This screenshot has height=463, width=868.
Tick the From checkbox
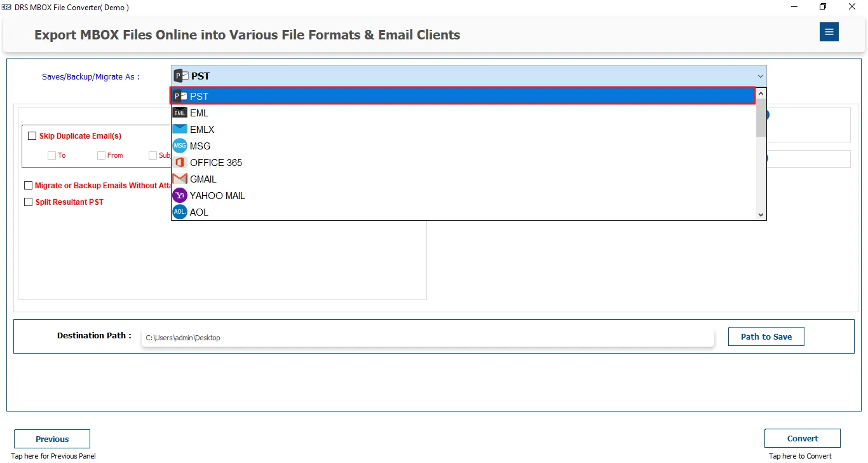pos(101,155)
